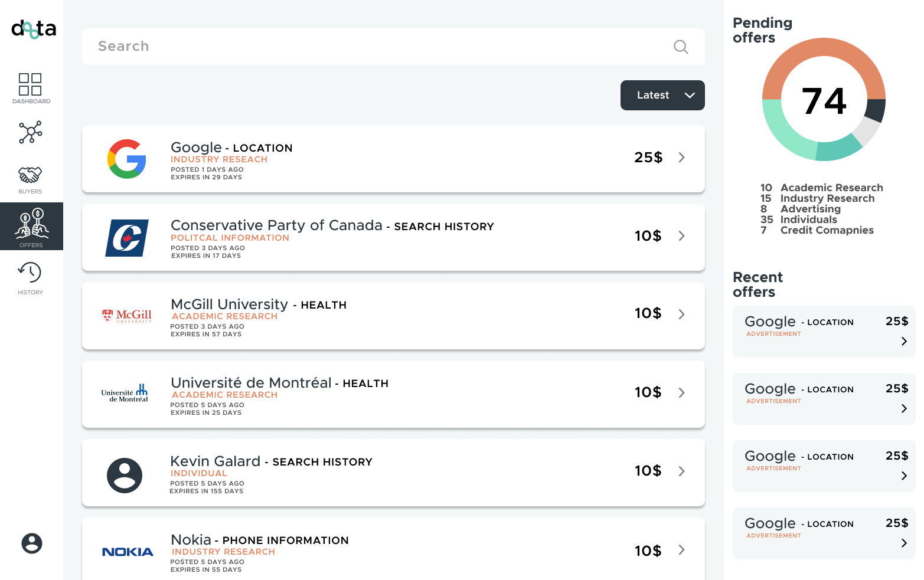Expand the Google Location offer chevron
924x580 pixels.
coord(682,158)
